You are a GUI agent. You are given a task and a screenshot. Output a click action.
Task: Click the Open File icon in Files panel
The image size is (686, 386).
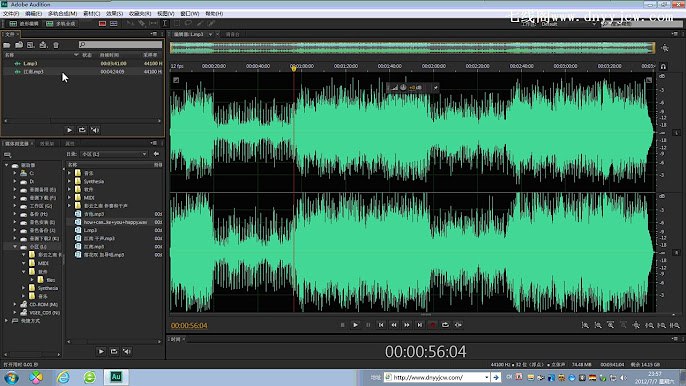(x=7, y=45)
